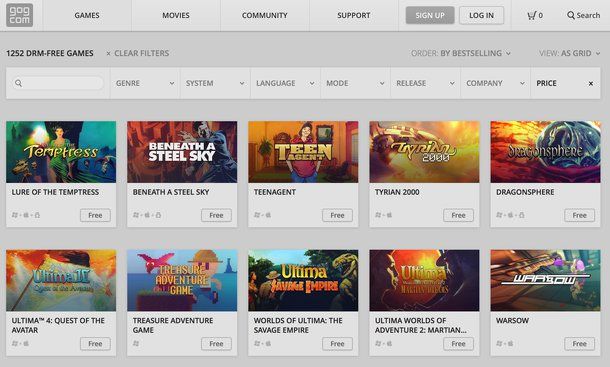The height and width of the screenshot is (367, 610).
Task: Open Tyrian 2000 cover image
Action: [x=424, y=152]
